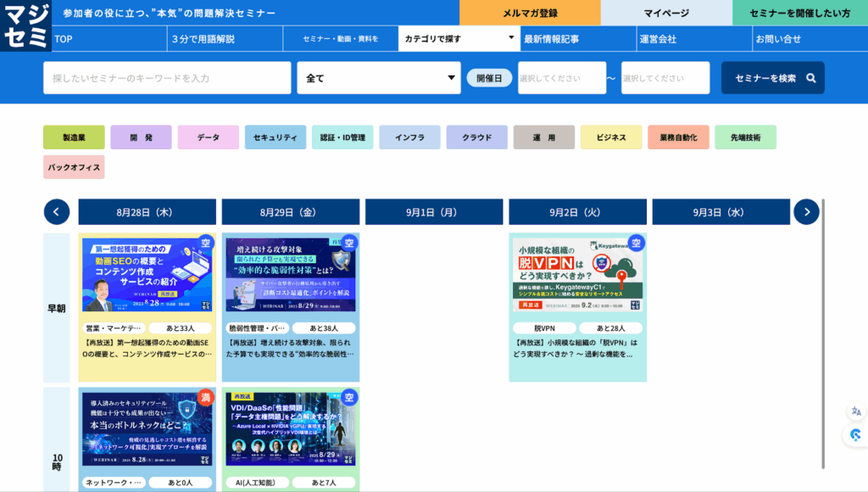The width and height of the screenshot is (868, 492).
Task: Click the blue chat icon at the right edge
Action: click(855, 435)
